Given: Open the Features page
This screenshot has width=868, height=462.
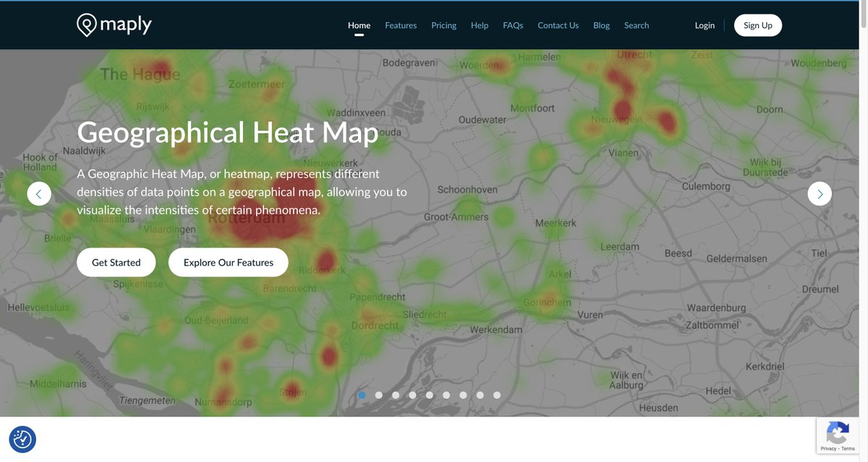Looking at the screenshot, I should [401, 25].
